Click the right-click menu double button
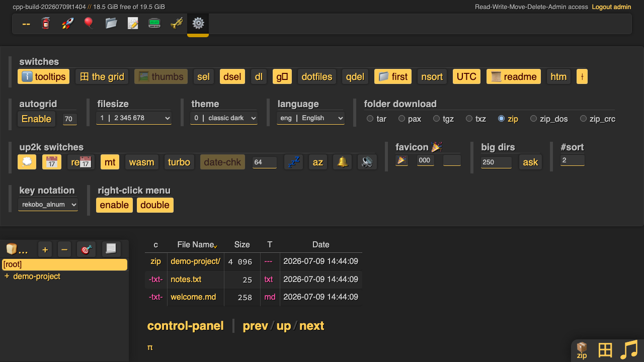This screenshot has width=644, height=362. coord(155,205)
